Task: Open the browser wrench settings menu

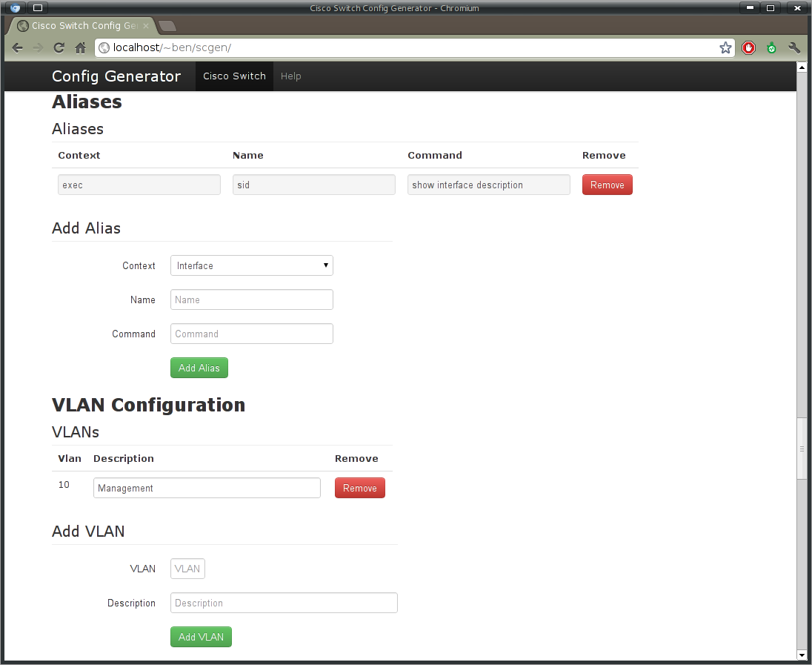Action: [x=794, y=47]
